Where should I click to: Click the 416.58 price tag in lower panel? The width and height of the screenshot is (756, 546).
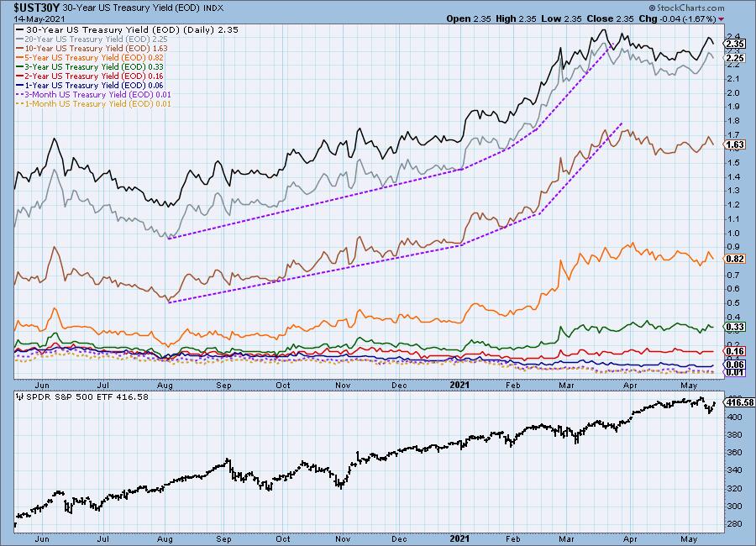[x=739, y=402]
